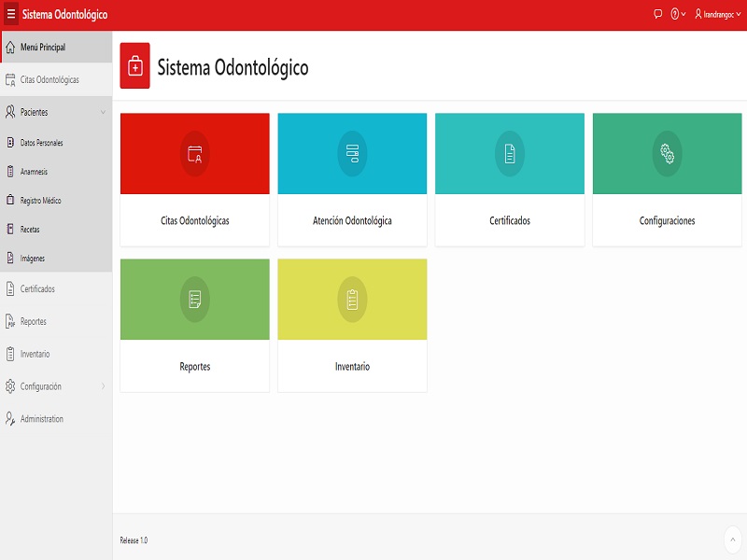The height and width of the screenshot is (560, 747).
Task: Click the red medical kit logo icon
Action: coord(135,66)
